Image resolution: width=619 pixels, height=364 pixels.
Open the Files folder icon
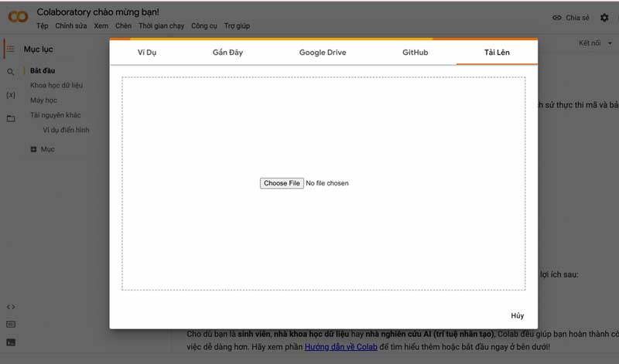pos(10,118)
